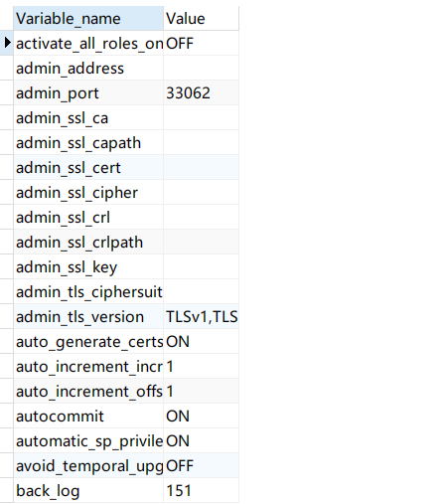Select the activate_all_roles_on row name cell
Viewport: 442px width, 504px height.
click(88, 43)
